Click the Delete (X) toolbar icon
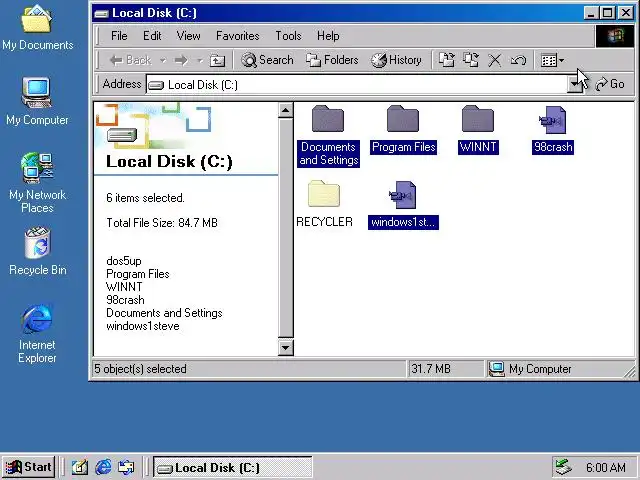The image size is (640, 480). coord(495,60)
